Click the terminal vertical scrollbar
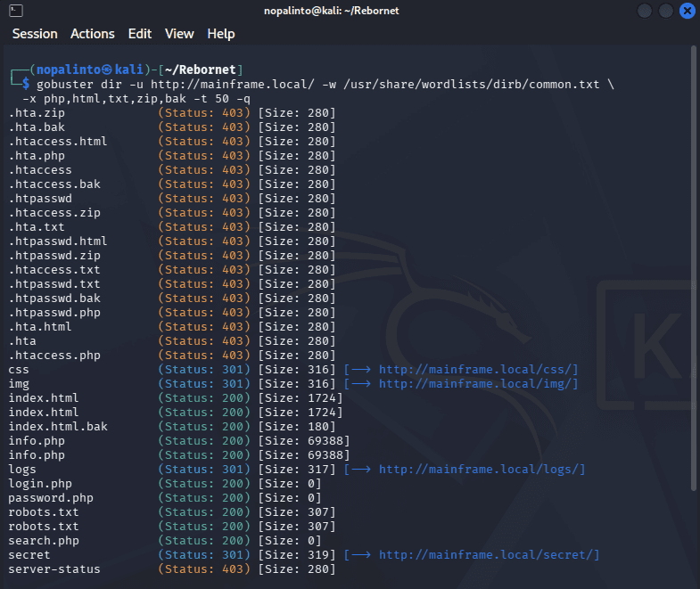Image resolution: width=700 pixels, height=589 pixels. click(x=693, y=267)
